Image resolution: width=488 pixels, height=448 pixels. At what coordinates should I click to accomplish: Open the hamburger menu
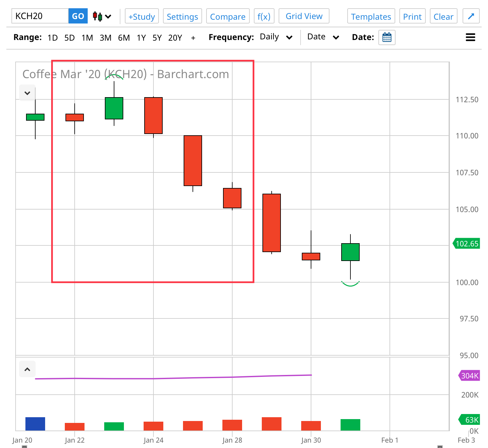470,37
